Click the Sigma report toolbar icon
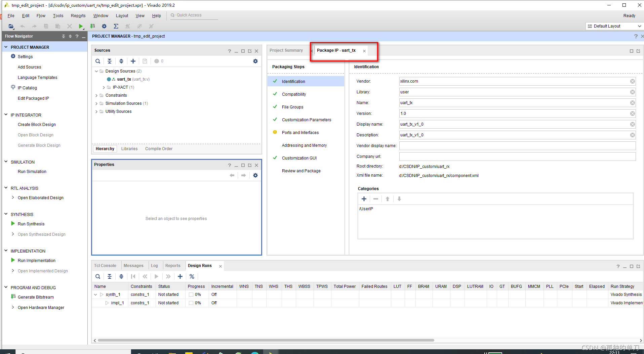Image resolution: width=644 pixels, height=354 pixels. (116, 26)
